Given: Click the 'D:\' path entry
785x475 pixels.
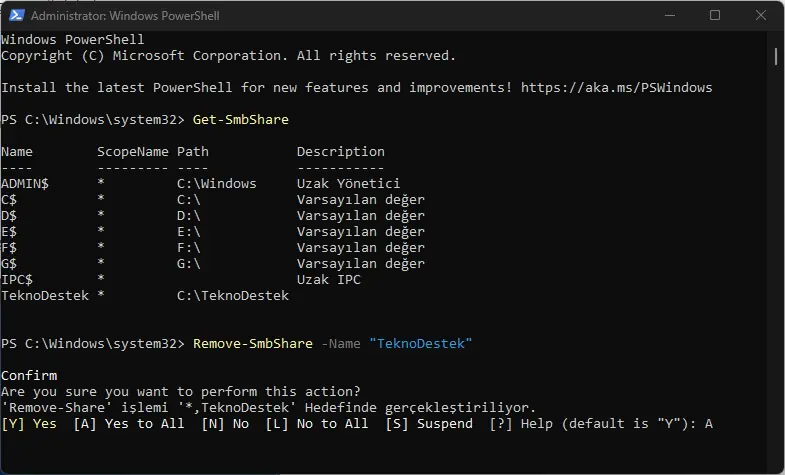Looking at the screenshot, I should 189,216.
